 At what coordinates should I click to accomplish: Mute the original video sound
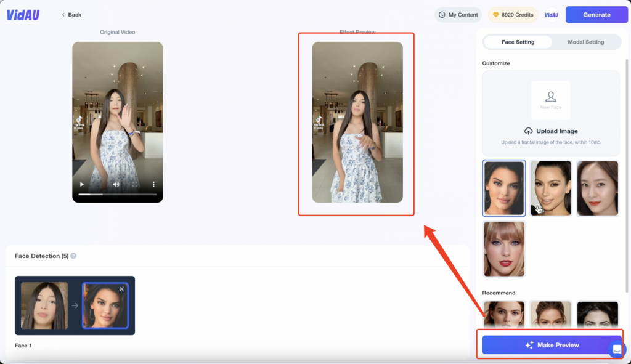[116, 185]
